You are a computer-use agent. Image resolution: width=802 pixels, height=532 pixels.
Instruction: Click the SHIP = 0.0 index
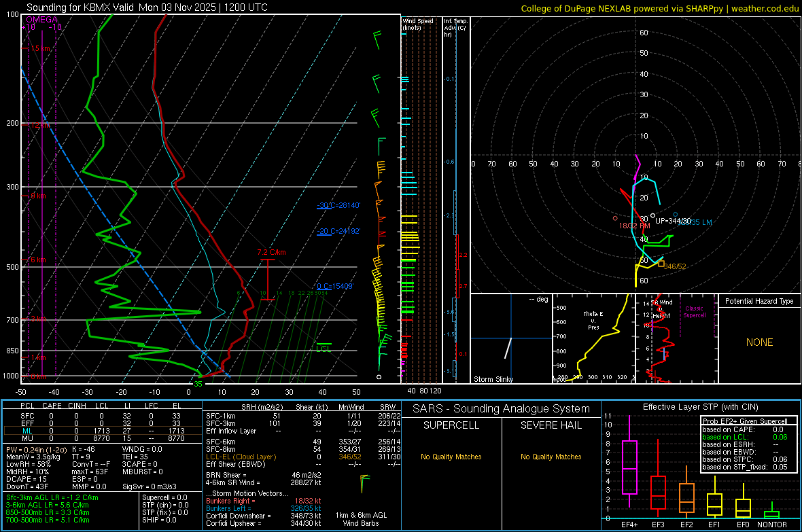coord(159,520)
